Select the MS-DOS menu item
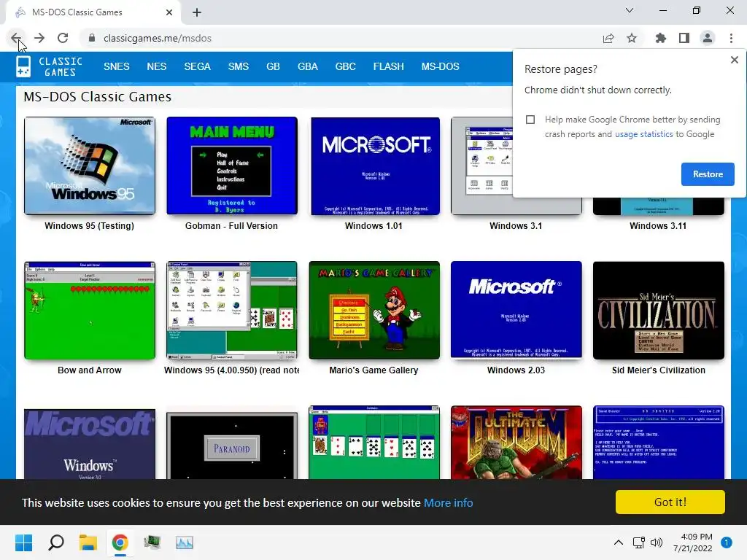This screenshot has width=747, height=560. [x=440, y=66]
